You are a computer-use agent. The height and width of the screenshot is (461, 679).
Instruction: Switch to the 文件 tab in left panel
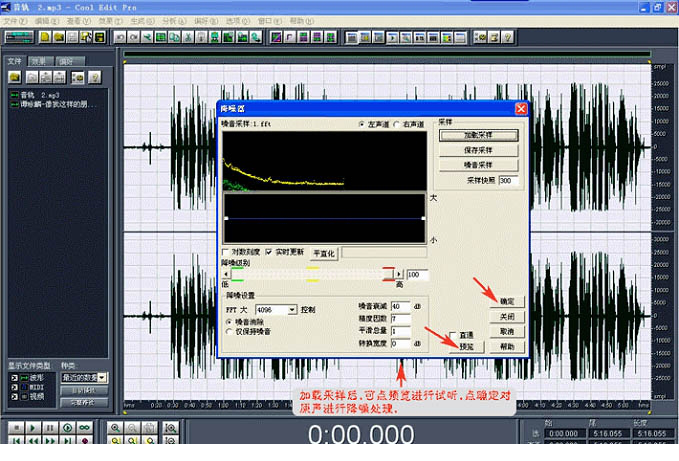coord(15,61)
